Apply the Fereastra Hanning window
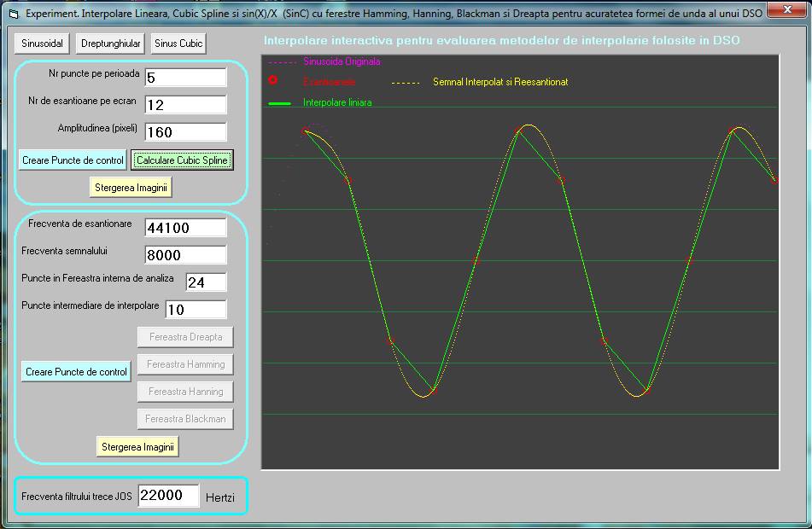Image resolution: width=812 pixels, height=529 pixels. pos(185,392)
